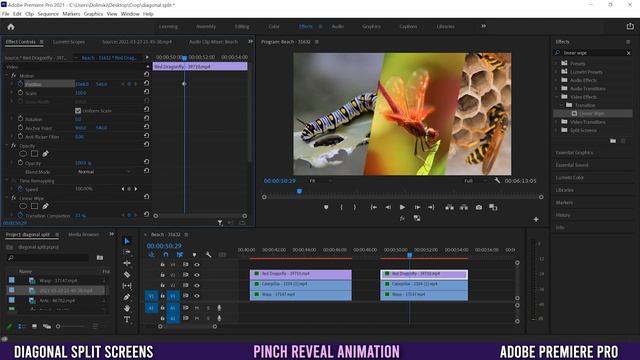Create ellipse mask under Opacity
640x360 pixels.
click(x=23, y=154)
